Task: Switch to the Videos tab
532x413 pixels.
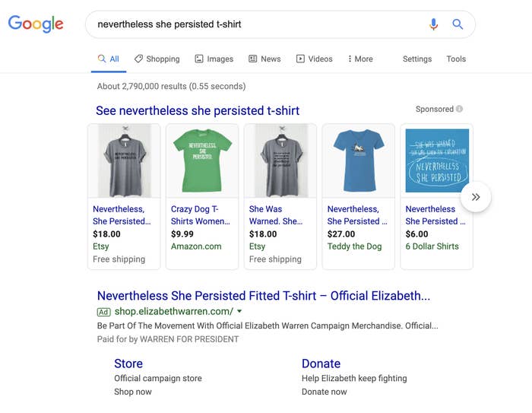Action: (314, 59)
